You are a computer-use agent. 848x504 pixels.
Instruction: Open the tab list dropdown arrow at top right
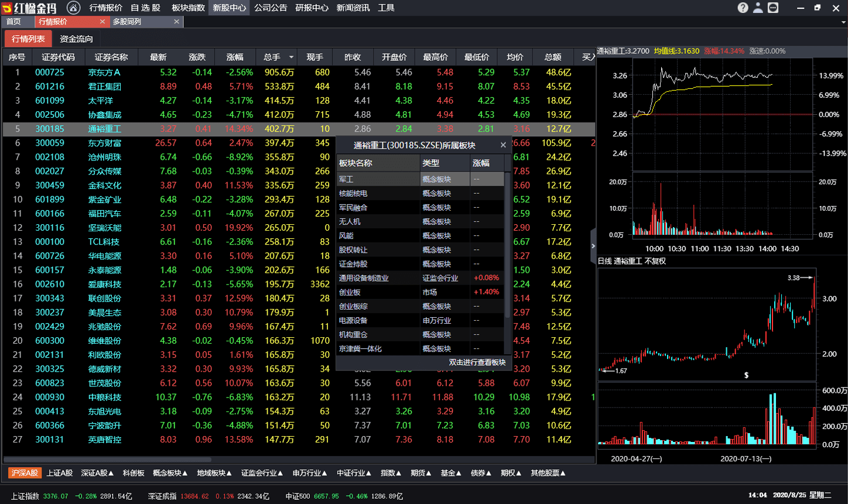pos(843,21)
